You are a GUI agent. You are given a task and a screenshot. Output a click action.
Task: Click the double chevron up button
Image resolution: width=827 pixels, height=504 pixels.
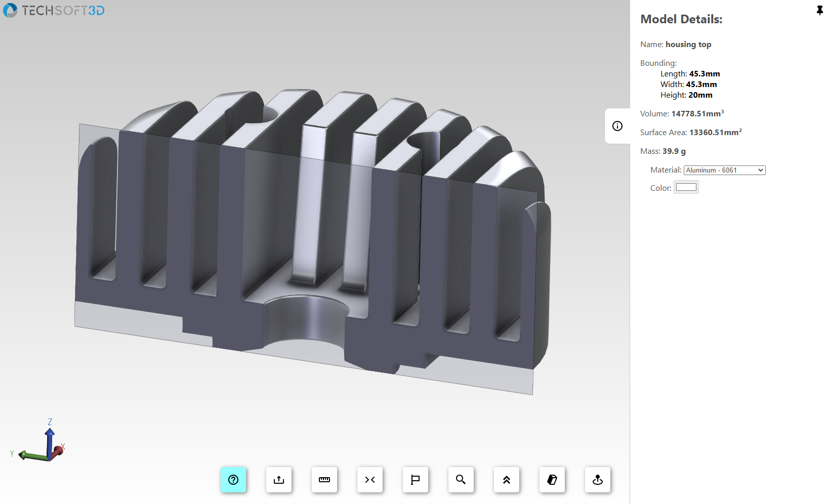pos(507,480)
